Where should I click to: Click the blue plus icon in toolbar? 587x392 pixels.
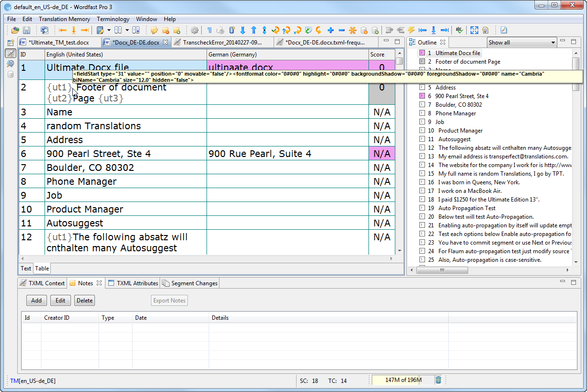tap(330, 30)
